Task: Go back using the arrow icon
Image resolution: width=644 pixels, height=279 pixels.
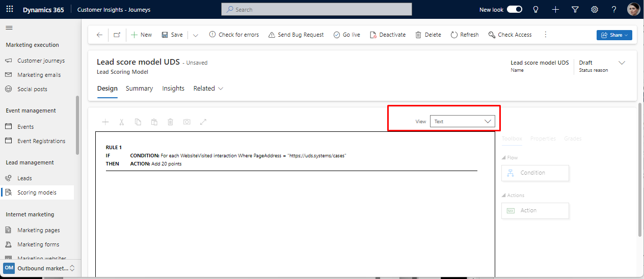Action: pos(99,35)
